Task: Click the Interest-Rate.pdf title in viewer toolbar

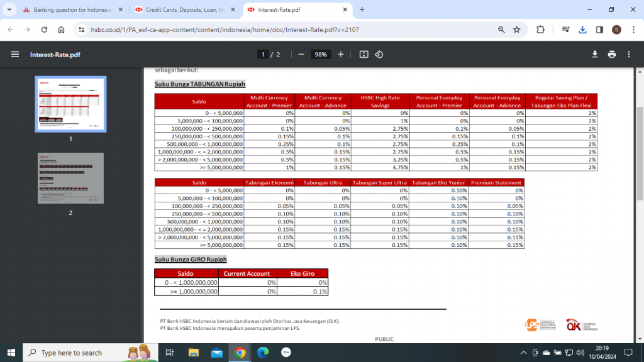Action: click(x=55, y=55)
